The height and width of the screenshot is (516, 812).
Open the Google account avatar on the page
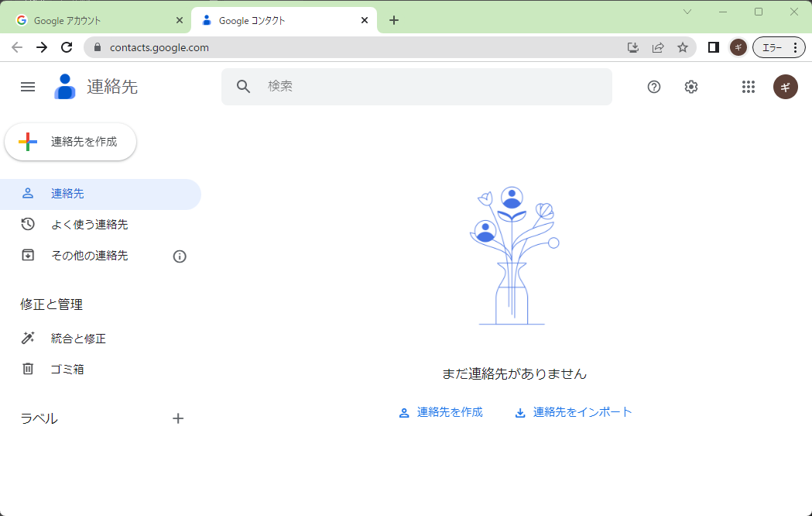tap(785, 87)
